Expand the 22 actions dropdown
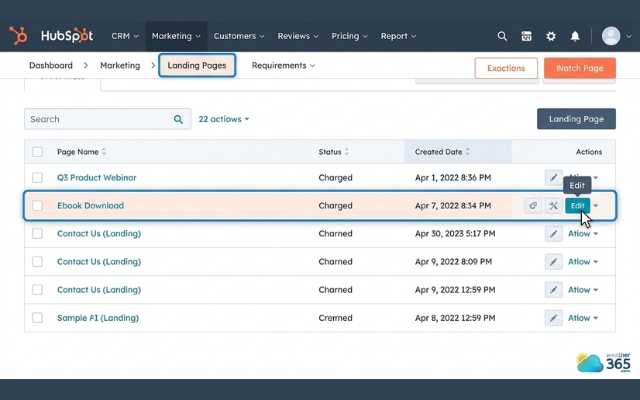Screen dimensions: 640x400 [224, 119]
